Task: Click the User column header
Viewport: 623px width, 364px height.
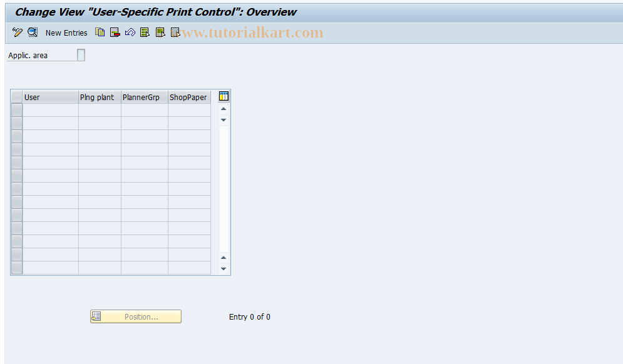Action: tap(49, 97)
